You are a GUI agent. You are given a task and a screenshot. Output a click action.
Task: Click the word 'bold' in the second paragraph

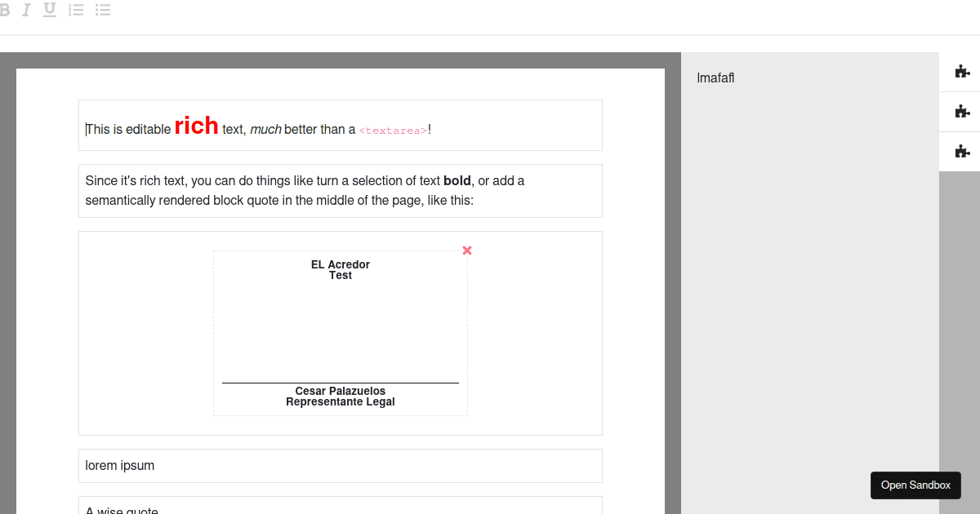pos(455,180)
